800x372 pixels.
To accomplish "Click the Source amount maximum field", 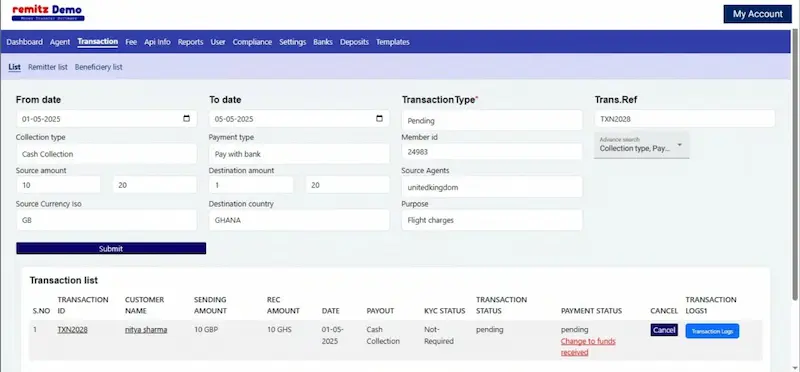I will [x=155, y=185].
